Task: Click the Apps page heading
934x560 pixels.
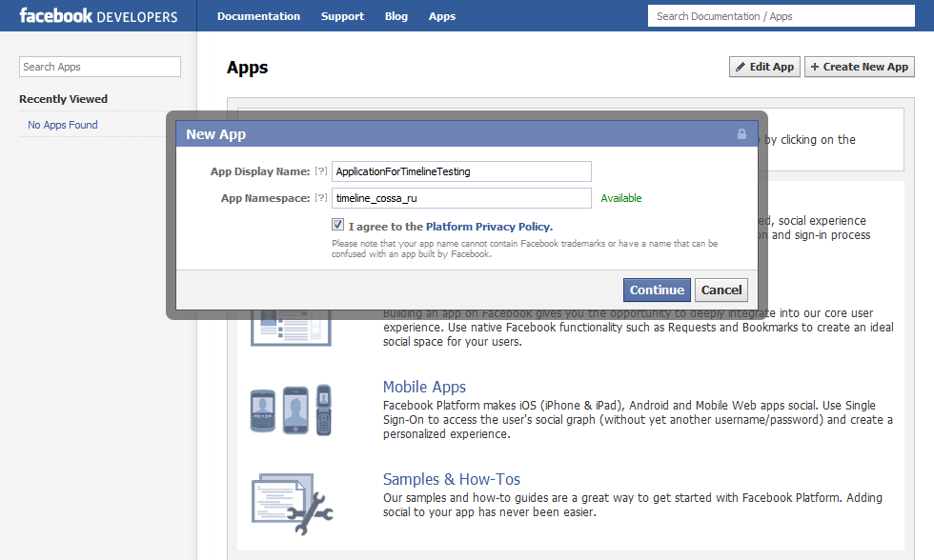Action: click(x=247, y=68)
